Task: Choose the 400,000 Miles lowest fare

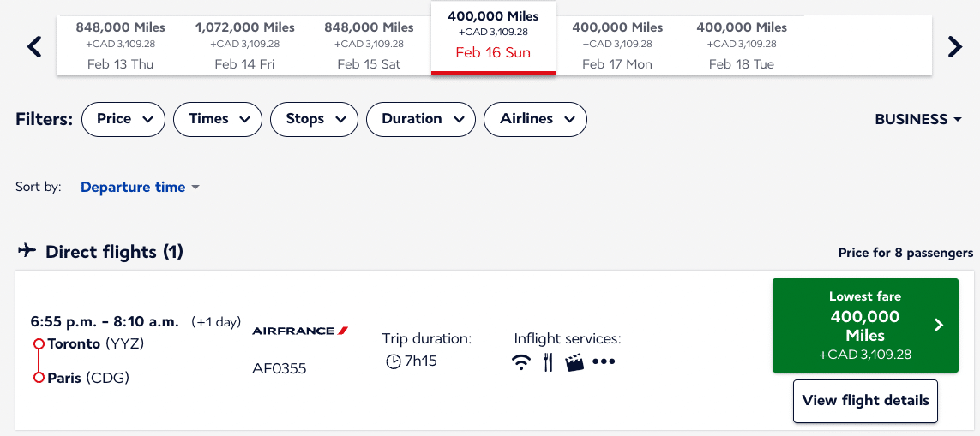Action: pyautogui.click(x=865, y=326)
